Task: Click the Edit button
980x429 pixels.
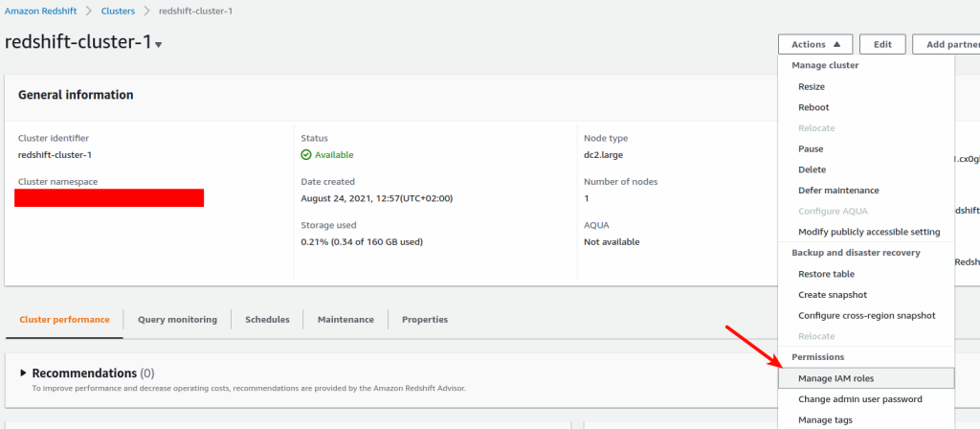Action: click(x=882, y=44)
